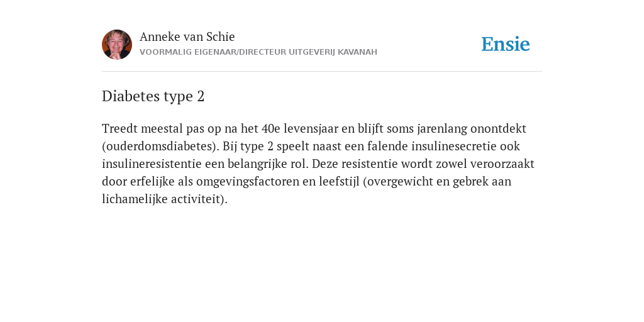Viewport: 644px width, 322px height.
Task: Click the horizontal divider below the author header
Action: [322, 72]
